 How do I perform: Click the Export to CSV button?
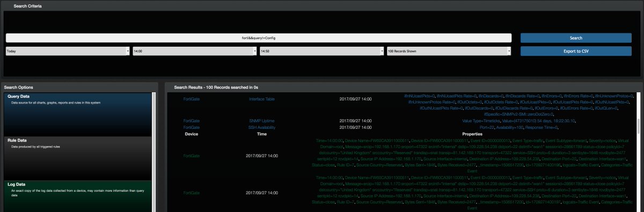[576, 51]
